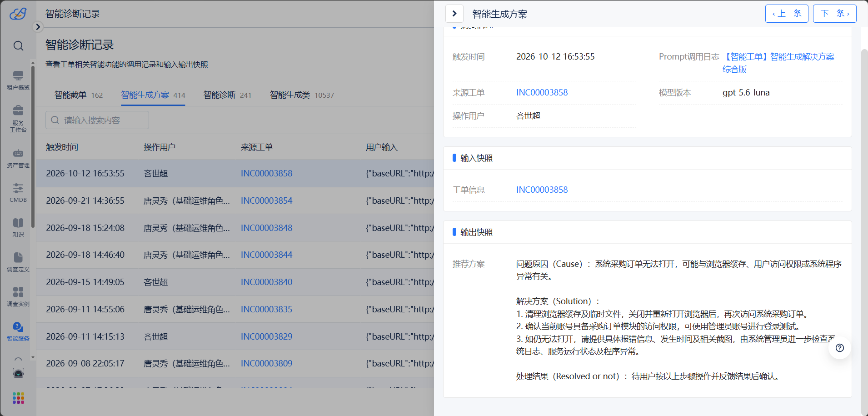The width and height of the screenshot is (868, 416).
Task: Open ticket INC00003829 in the table
Action: tap(266, 336)
